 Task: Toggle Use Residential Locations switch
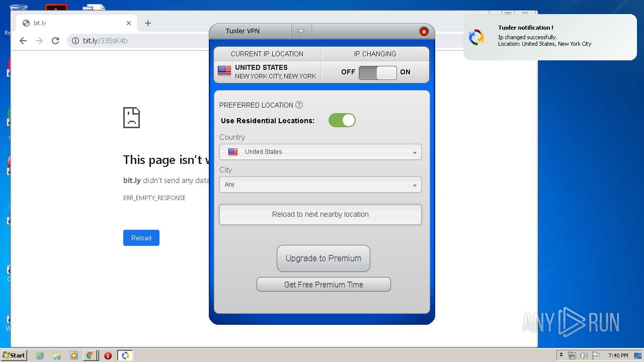pyautogui.click(x=342, y=120)
